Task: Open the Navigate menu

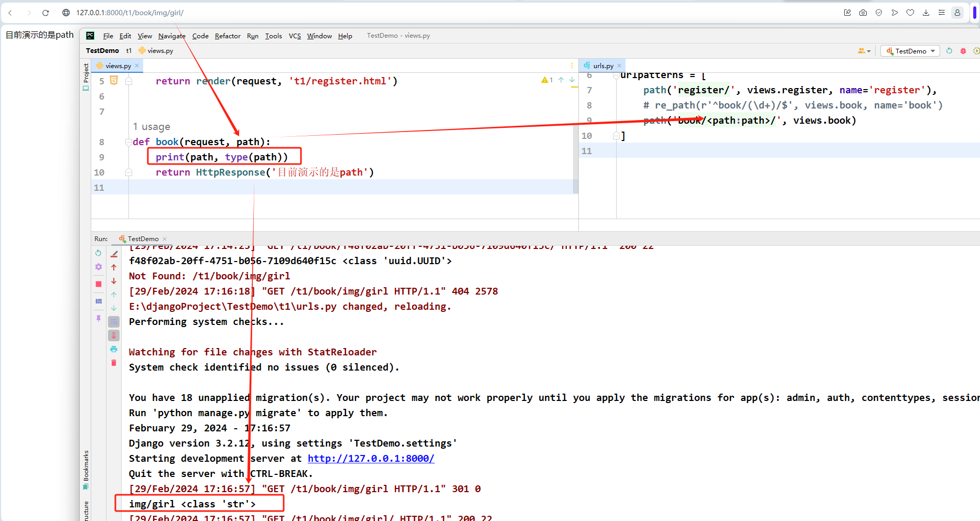Action: click(x=172, y=36)
